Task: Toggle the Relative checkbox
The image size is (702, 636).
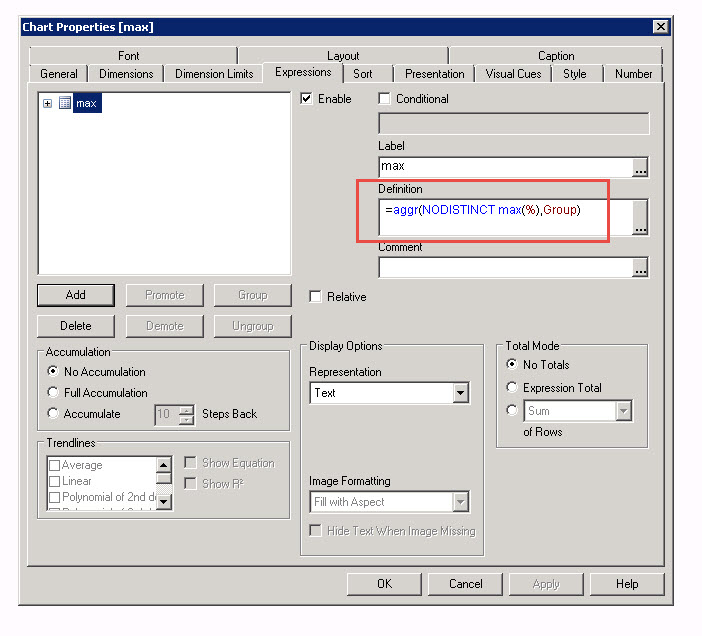Action: tap(315, 297)
